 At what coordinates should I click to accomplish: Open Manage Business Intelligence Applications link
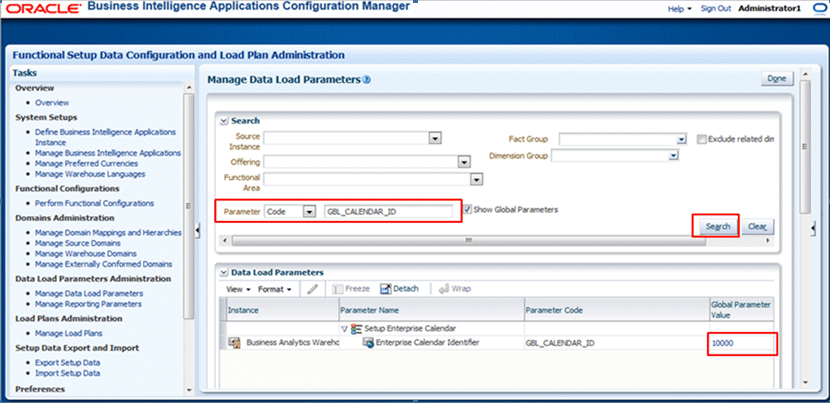click(108, 153)
